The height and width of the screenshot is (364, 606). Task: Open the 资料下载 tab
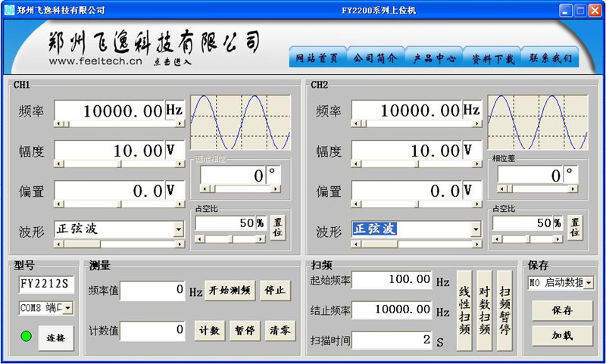click(492, 58)
